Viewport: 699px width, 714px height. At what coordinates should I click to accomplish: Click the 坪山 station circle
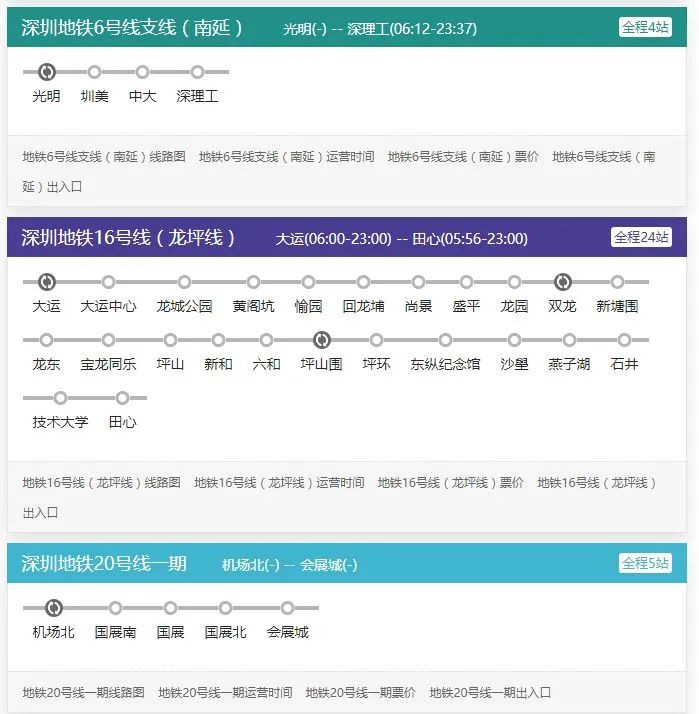[x=170, y=340]
